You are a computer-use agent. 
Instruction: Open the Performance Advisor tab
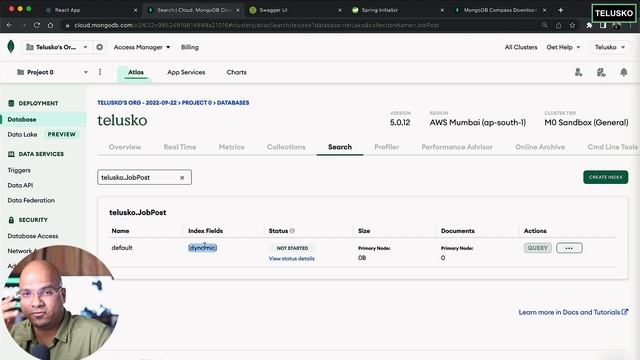point(457,147)
